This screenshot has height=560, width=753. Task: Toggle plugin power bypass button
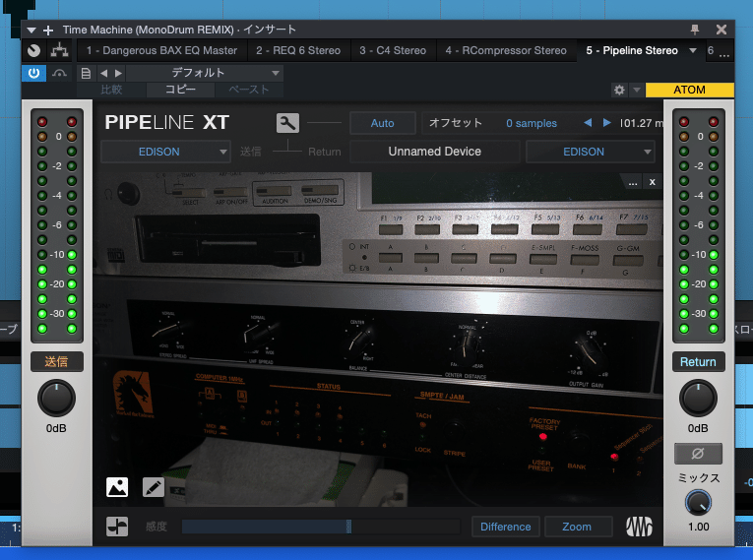tap(33, 73)
